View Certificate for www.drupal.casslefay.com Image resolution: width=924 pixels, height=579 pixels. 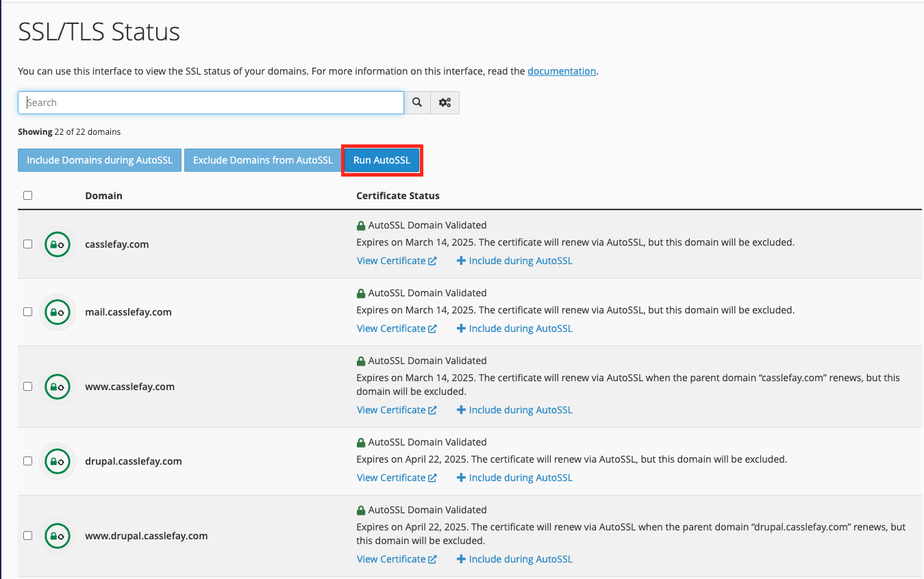pos(397,559)
